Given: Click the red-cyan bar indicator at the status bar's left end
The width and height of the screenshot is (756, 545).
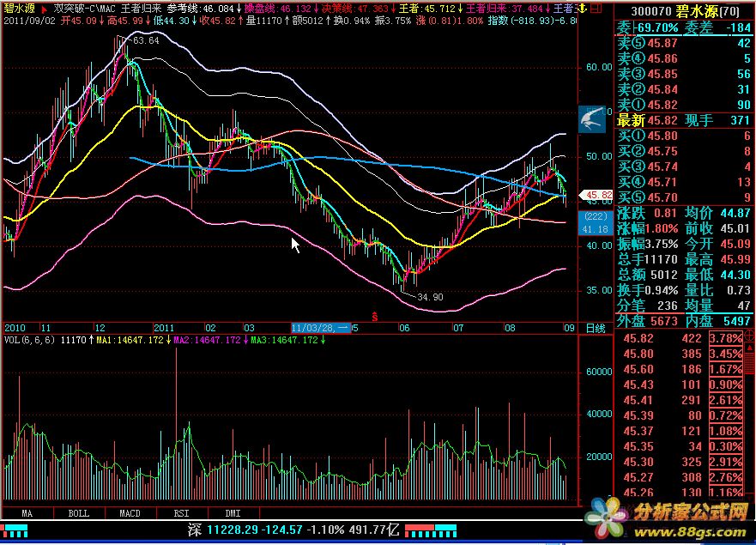Looking at the screenshot, I should [15, 531].
